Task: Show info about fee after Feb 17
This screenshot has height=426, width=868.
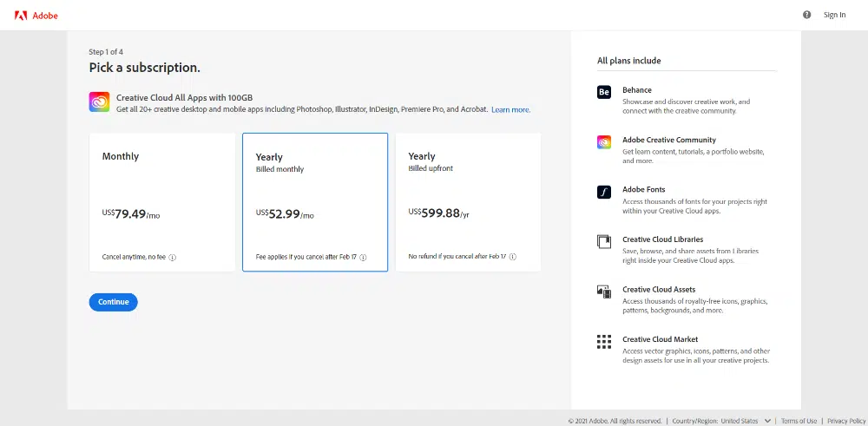Action: pyautogui.click(x=363, y=258)
